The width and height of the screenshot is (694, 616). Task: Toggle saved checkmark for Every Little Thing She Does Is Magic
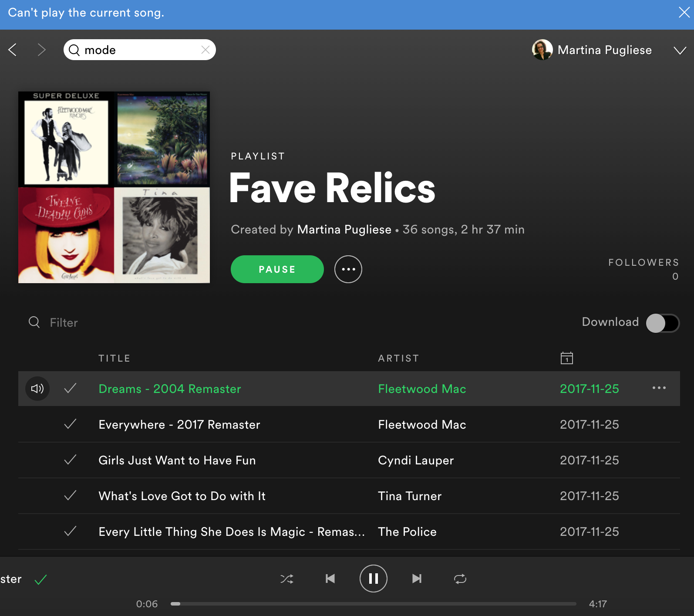[x=70, y=531]
